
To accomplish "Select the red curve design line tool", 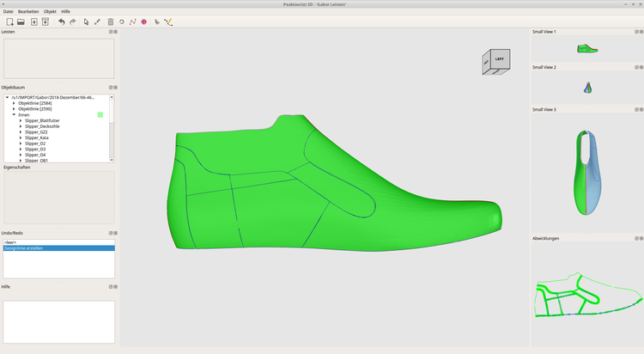I will coord(132,21).
